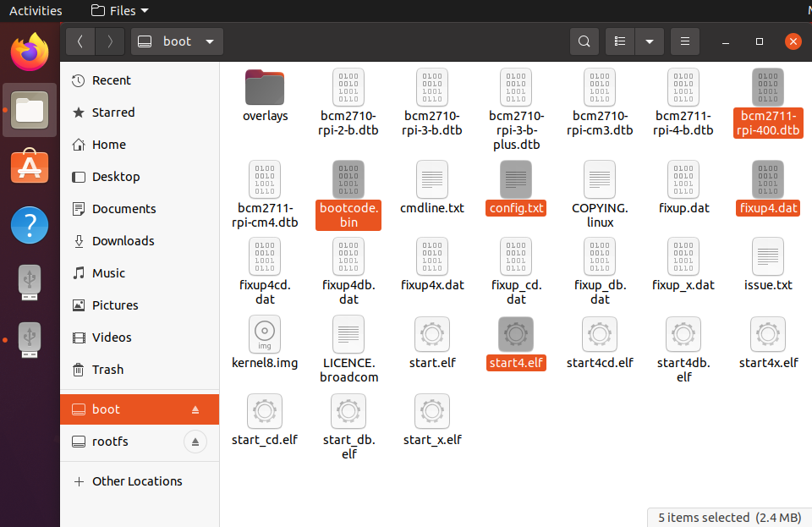Expand the view options dropdown arrow
Viewport: 812px width, 527px height.
point(650,41)
